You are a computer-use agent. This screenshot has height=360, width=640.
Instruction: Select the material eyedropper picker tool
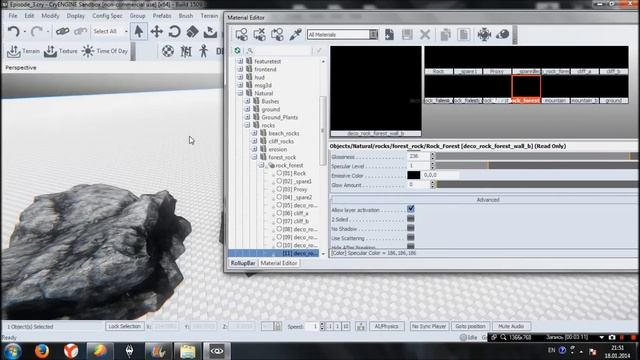(295, 34)
